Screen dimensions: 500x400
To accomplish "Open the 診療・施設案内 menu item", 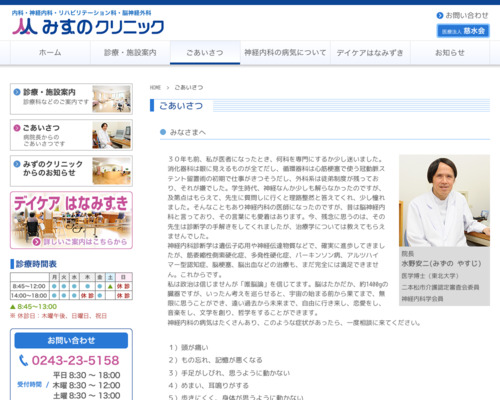I will pos(130,53).
